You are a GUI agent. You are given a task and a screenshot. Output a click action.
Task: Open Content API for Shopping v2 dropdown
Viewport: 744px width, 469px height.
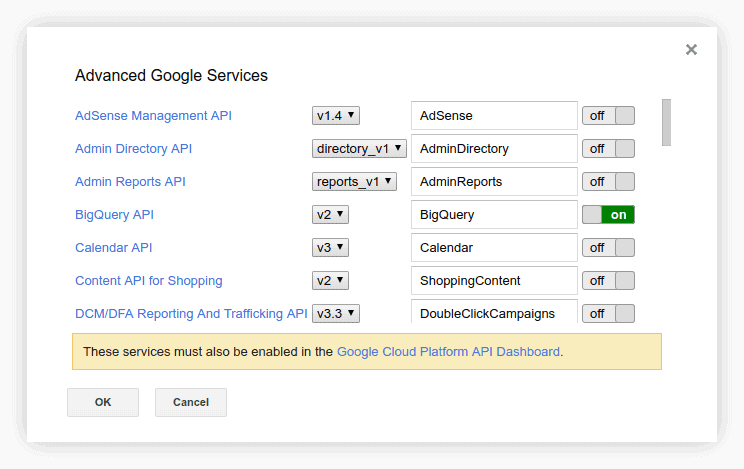coord(330,281)
